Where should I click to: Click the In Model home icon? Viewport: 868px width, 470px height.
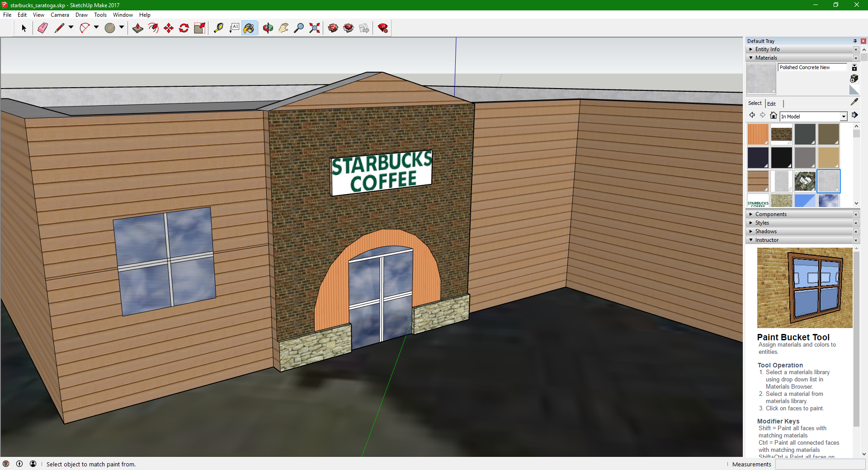(x=774, y=115)
